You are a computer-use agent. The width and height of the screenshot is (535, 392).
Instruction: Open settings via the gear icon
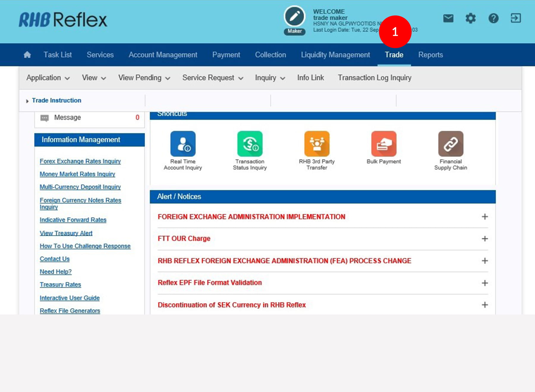[x=471, y=18]
